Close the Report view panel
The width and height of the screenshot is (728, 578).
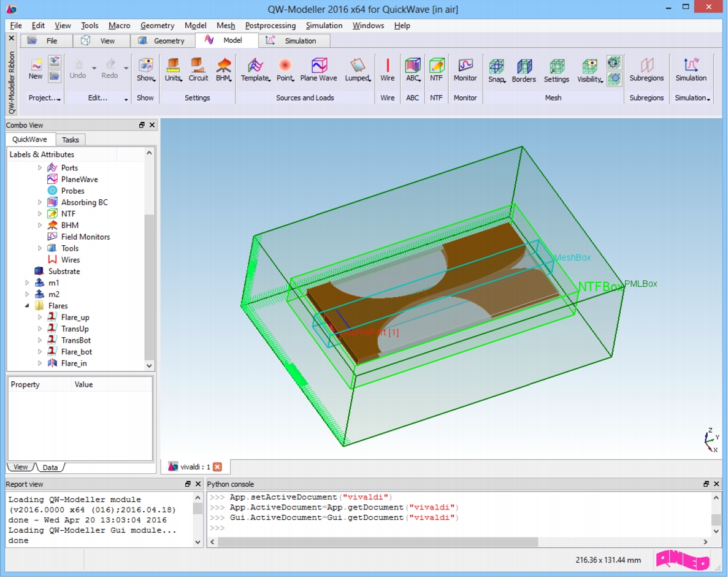click(197, 484)
